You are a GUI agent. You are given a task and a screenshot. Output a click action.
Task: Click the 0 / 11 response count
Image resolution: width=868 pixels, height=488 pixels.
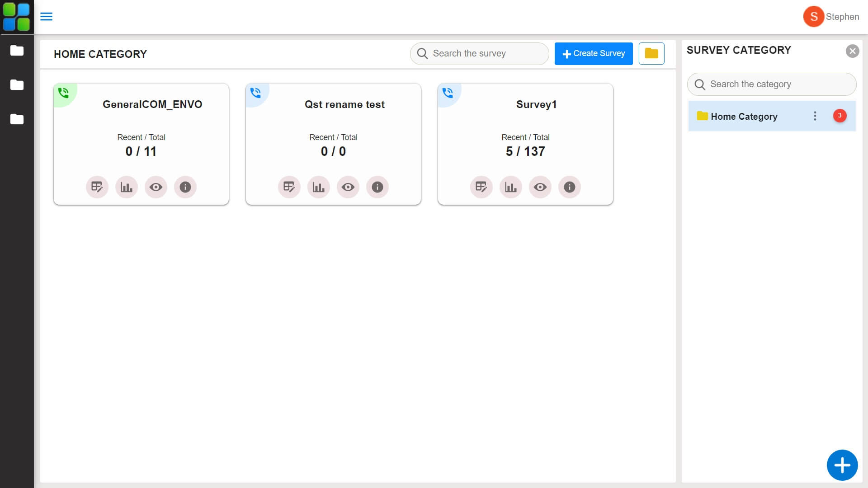coord(141,151)
